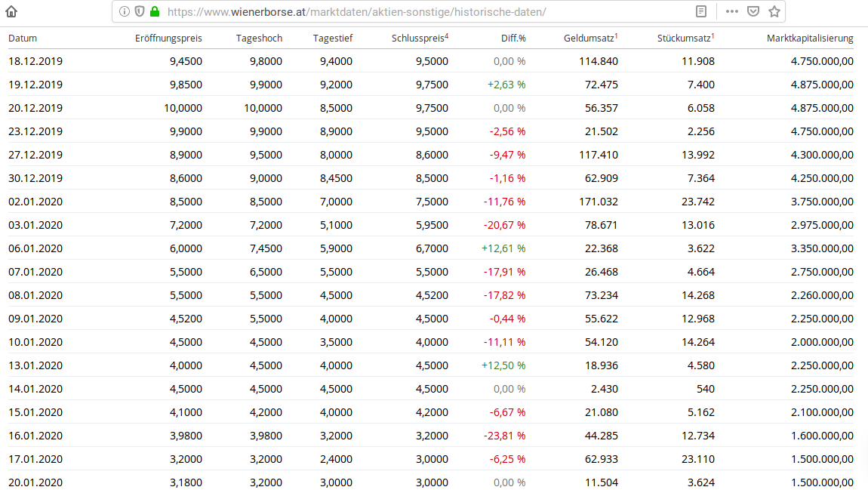Save page to Pocket icon

753,11
